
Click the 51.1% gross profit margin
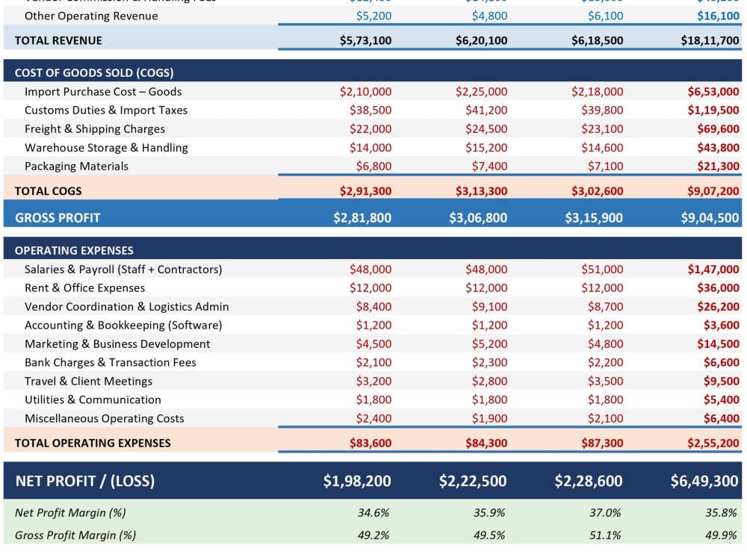pyautogui.click(x=605, y=535)
